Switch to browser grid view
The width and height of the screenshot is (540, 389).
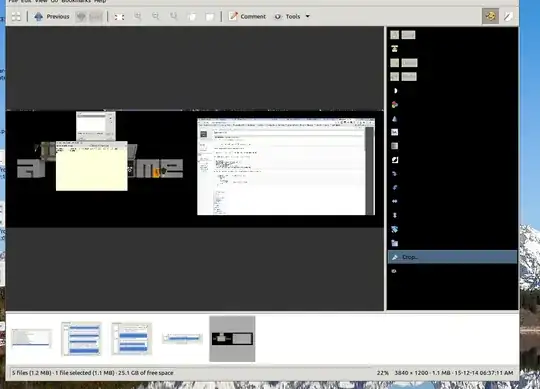click(x=16, y=16)
